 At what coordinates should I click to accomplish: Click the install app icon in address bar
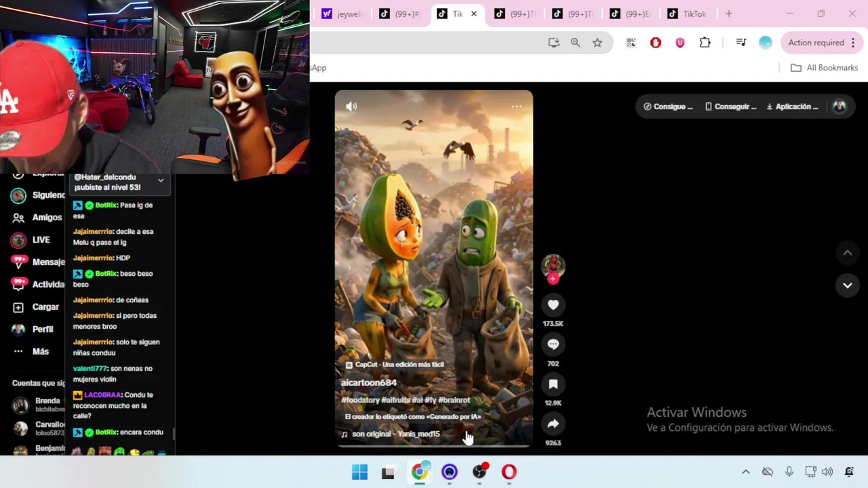[x=554, y=43]
